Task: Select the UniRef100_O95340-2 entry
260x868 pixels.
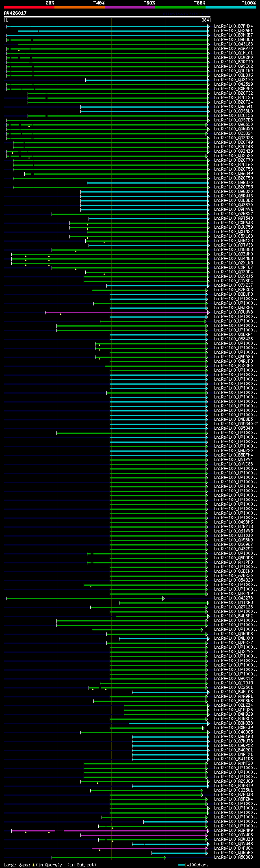Action: click(x=236, y=424)
